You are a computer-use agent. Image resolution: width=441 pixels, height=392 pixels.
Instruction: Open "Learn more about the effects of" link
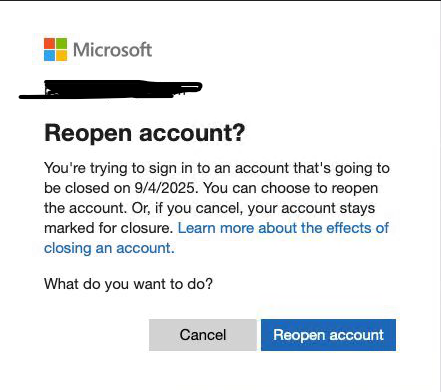click(283, 228)
